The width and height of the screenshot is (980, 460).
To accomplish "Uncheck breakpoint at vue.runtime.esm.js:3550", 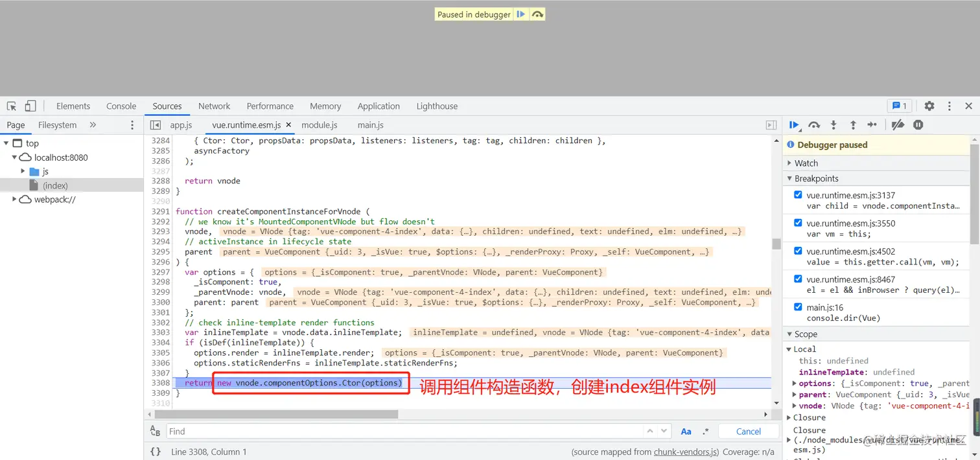I will [x=798, y=223].
